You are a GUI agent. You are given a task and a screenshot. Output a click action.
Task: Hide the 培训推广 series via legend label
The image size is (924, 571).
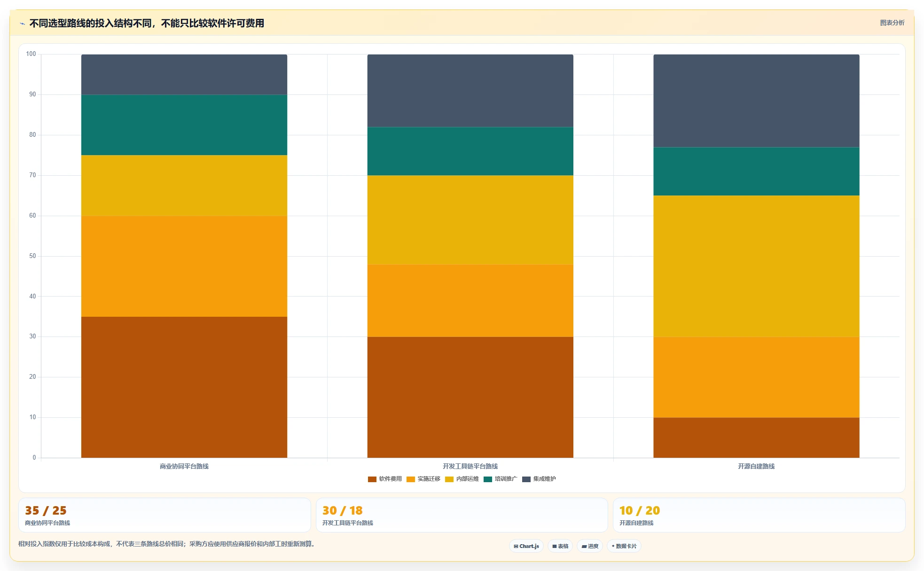[x=506, y=479]
